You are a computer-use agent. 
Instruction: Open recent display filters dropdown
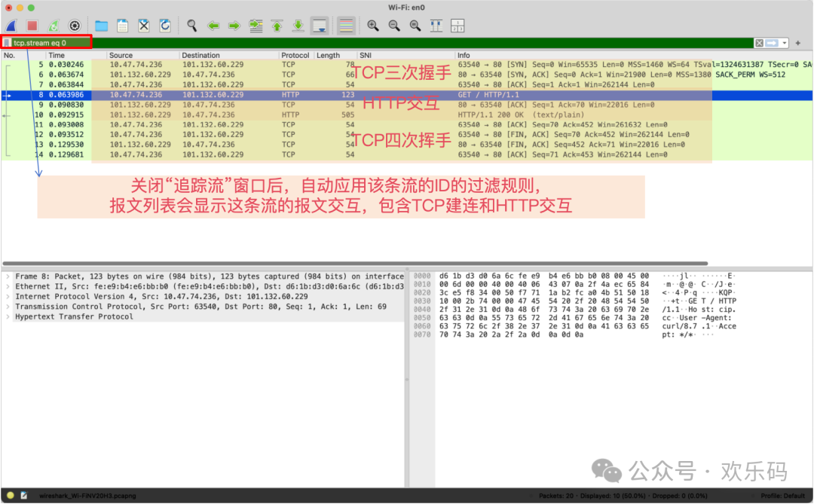(785, 42)
